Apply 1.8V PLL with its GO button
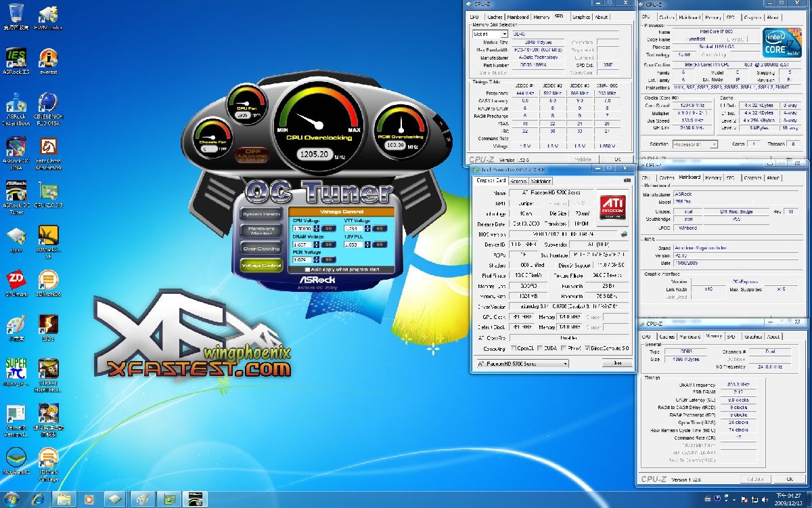 [x=380, y=244]
